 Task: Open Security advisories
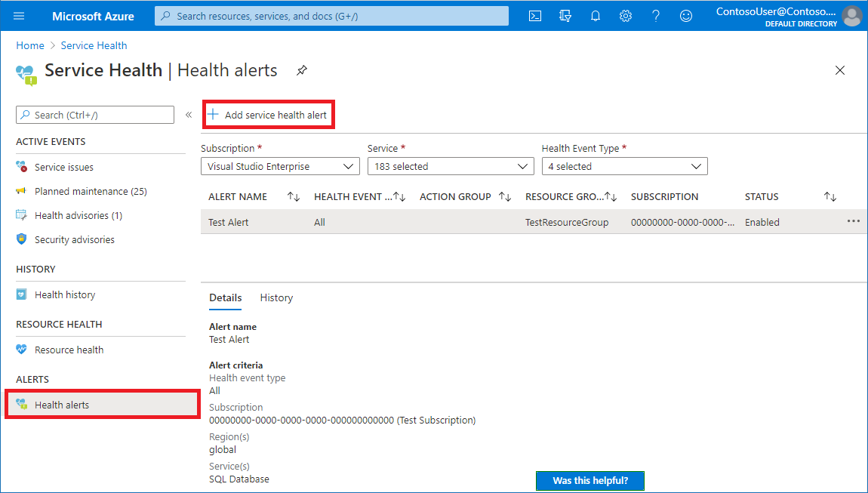coord(75,239)
